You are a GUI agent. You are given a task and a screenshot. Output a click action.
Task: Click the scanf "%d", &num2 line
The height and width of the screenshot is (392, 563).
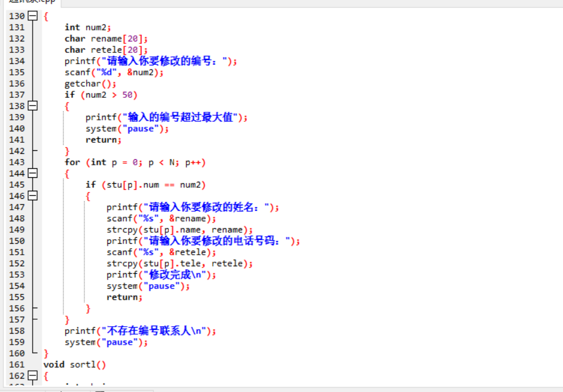[x=114, y=72]
